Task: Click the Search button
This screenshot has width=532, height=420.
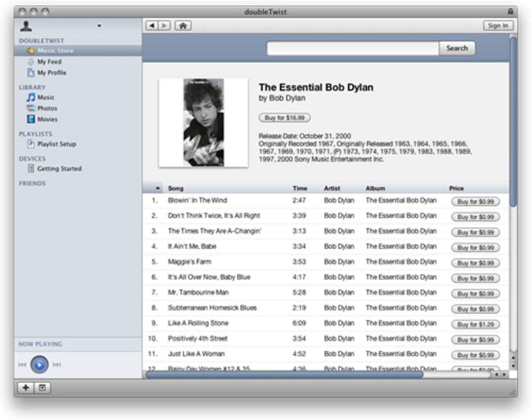Action: (x=457, y=48)
